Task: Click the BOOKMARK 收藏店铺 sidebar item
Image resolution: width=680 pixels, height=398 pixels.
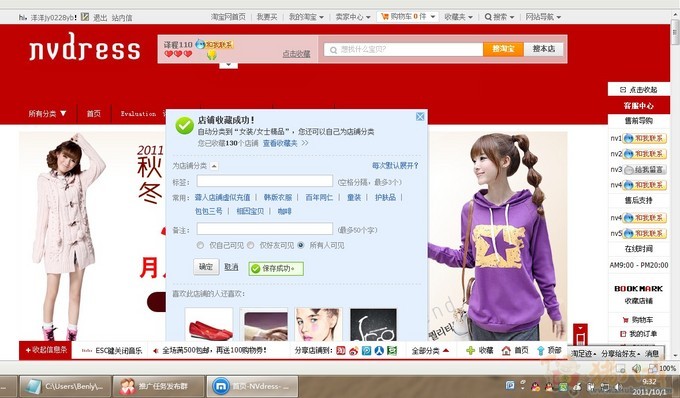Action: pyautogui.click(x=638, y=294)
